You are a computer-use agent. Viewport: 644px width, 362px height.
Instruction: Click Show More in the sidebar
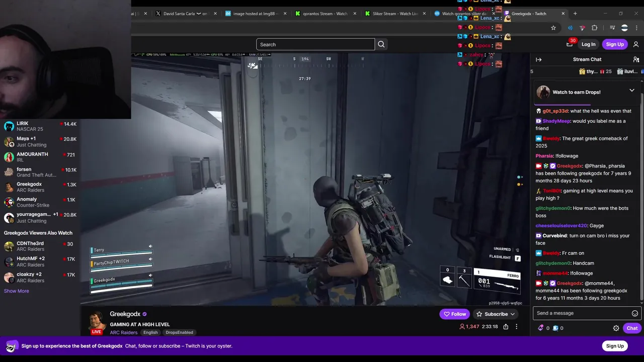coord(16,291)
